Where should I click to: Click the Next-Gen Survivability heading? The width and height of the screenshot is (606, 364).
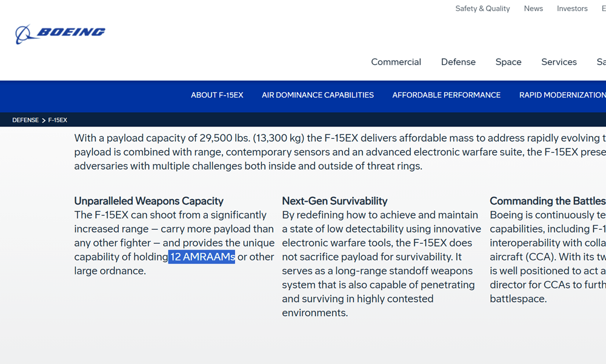click(x=335, y=201)
